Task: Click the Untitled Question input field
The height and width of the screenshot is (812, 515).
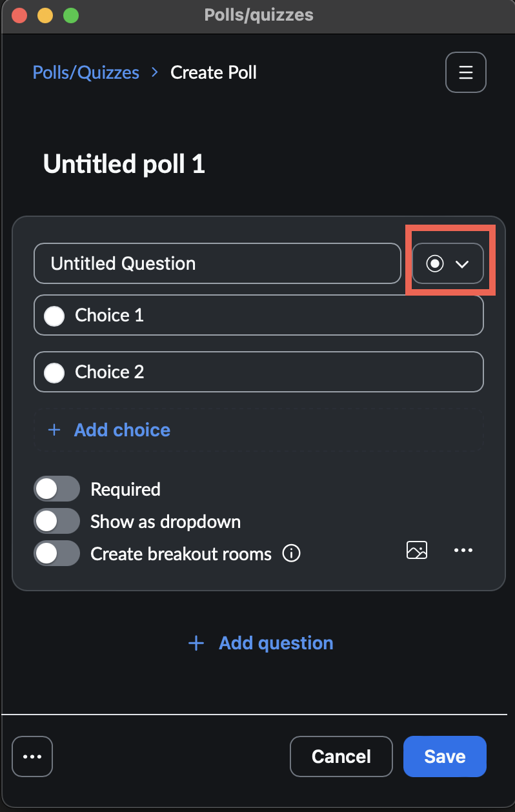Action: 217,263
